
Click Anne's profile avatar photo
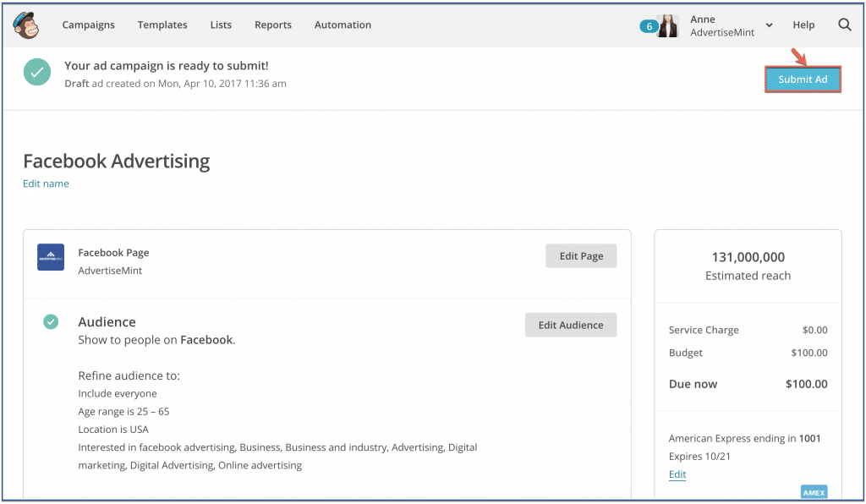coord(668,26)
